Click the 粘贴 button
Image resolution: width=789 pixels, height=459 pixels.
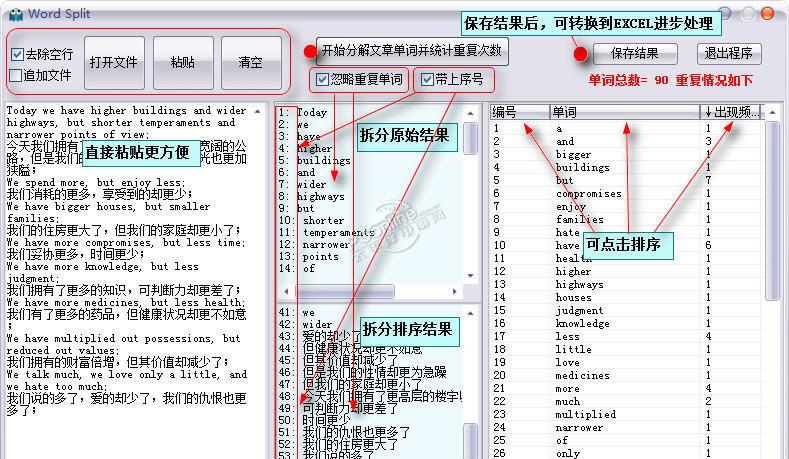click(183, 62)
